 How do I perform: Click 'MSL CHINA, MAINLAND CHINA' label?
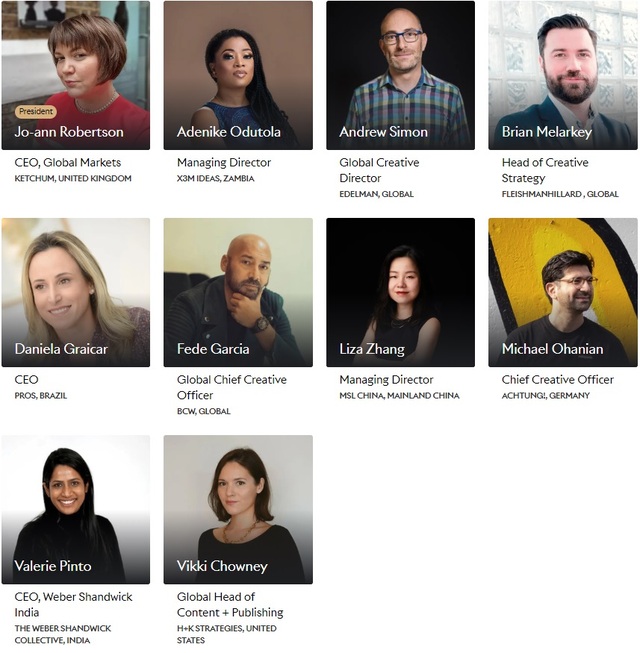(399, 396)
